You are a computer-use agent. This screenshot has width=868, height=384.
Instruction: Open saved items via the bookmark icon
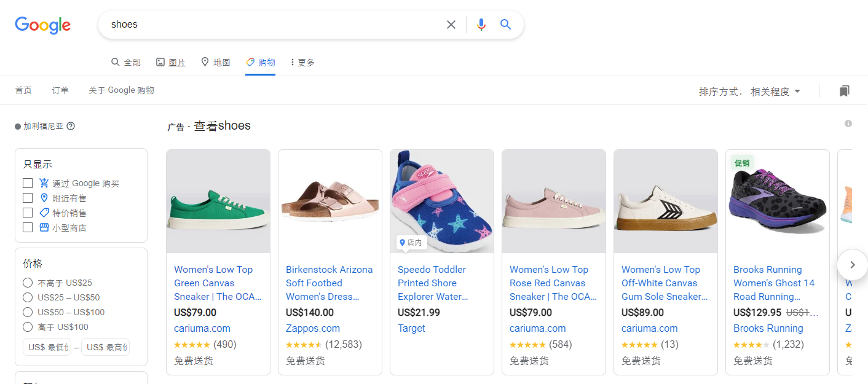pyautogui.click(x=845, y=90)
